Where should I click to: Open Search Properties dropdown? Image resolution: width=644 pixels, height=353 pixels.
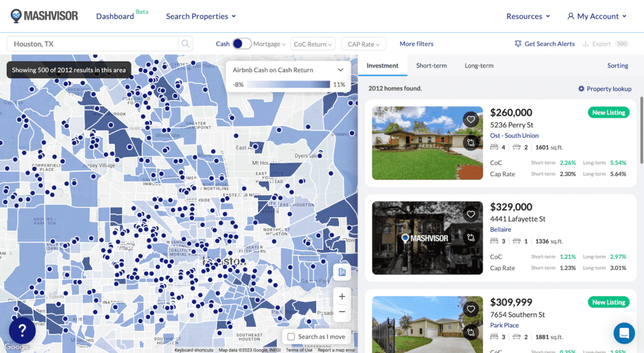(x=201, y=16)
